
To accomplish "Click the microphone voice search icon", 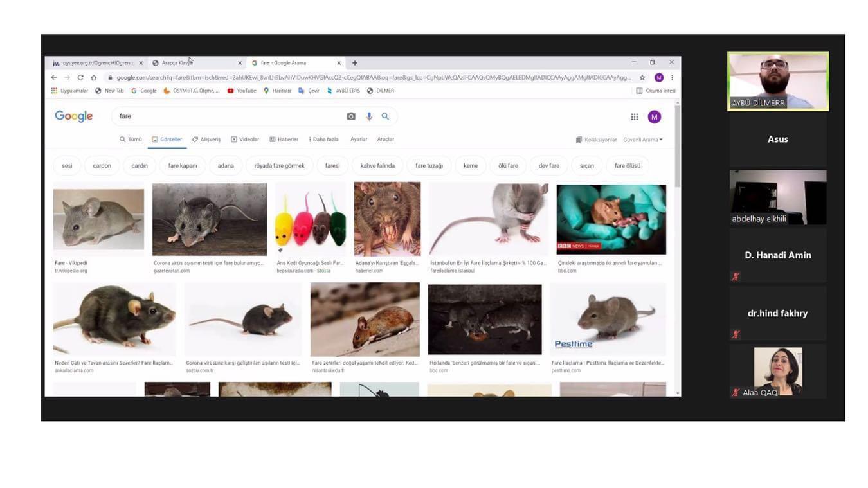I will (x=369, y=116).
